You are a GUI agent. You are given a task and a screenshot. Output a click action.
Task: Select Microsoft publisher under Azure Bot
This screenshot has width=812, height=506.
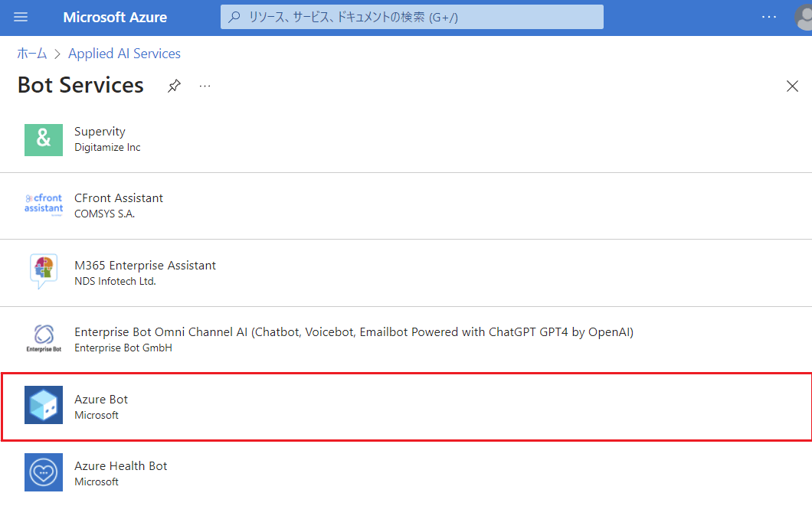click(97, 416)
